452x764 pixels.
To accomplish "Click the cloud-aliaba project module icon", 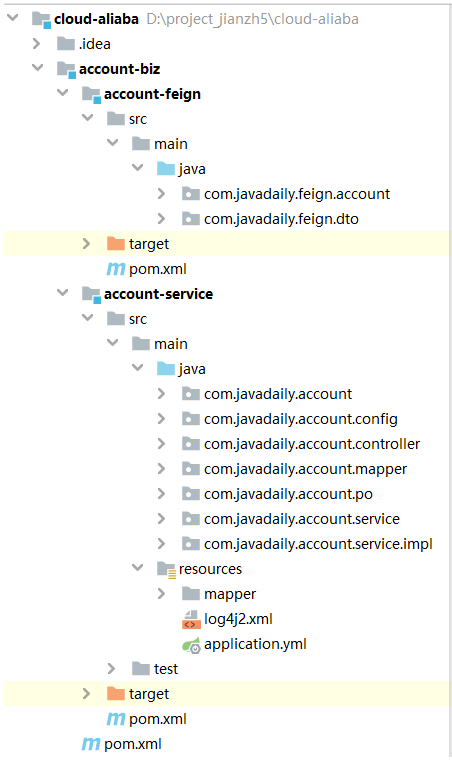I will coord(41,19).
